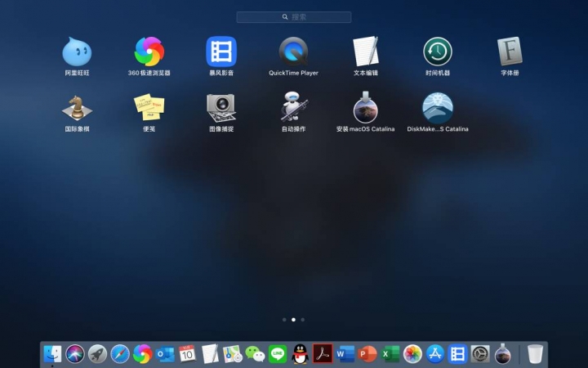Open macOS Catalina installer in the Dock
The height and width of the screenshot is (368, 588).
point(502,354)
